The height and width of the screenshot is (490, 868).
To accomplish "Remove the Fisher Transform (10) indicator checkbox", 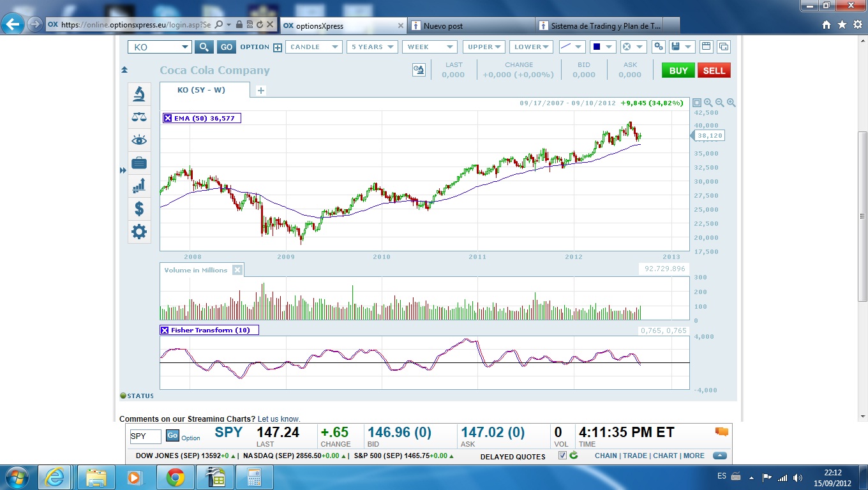I will coord(165,330).
